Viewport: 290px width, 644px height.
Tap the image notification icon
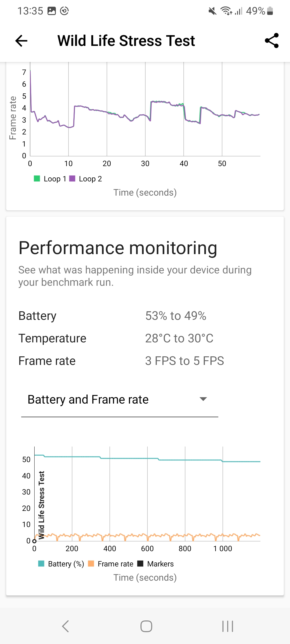(52, 11)
